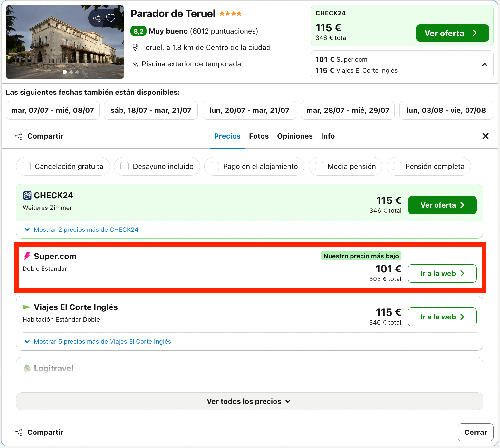
Task: Open the Opiniones tab
Action: tap(295, 136)
